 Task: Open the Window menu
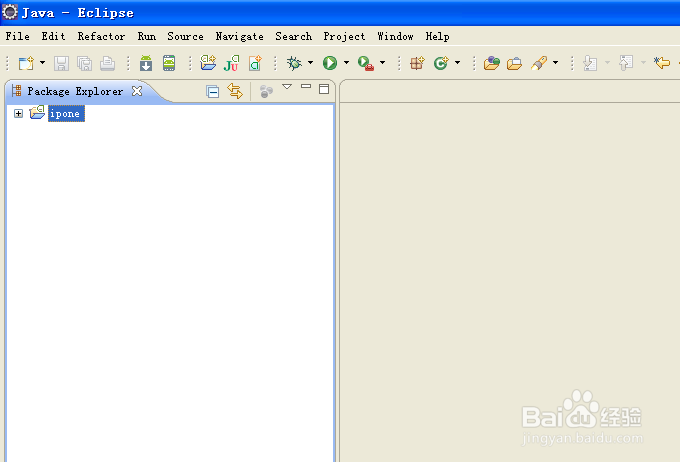395,36
